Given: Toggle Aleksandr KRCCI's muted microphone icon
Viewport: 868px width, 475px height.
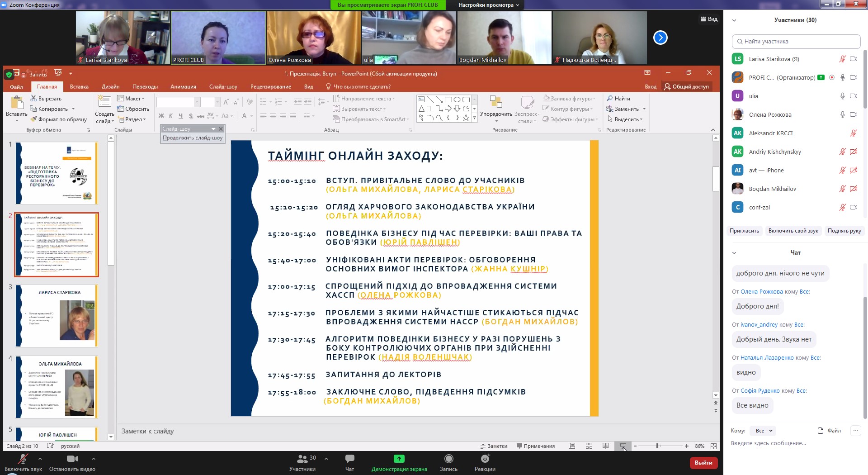Looking at the screenshot, I should (854, 133).
